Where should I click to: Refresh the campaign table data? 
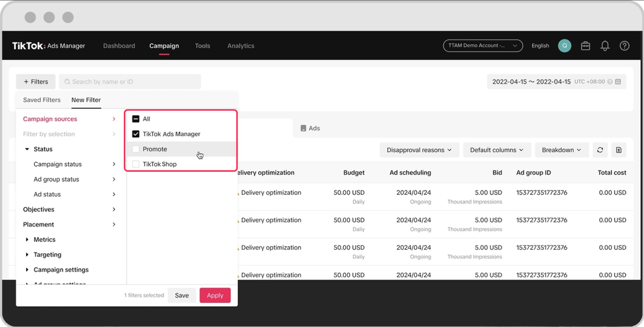click(600, 150)
